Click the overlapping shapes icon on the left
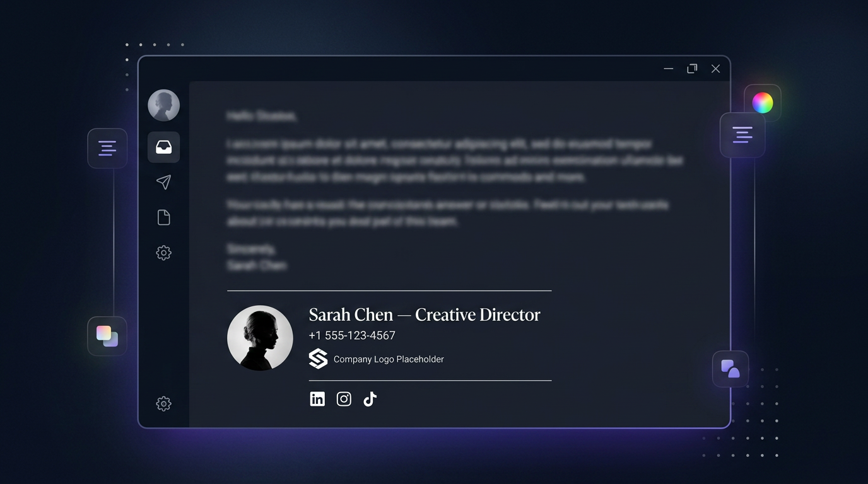 (x=107, y=336)
